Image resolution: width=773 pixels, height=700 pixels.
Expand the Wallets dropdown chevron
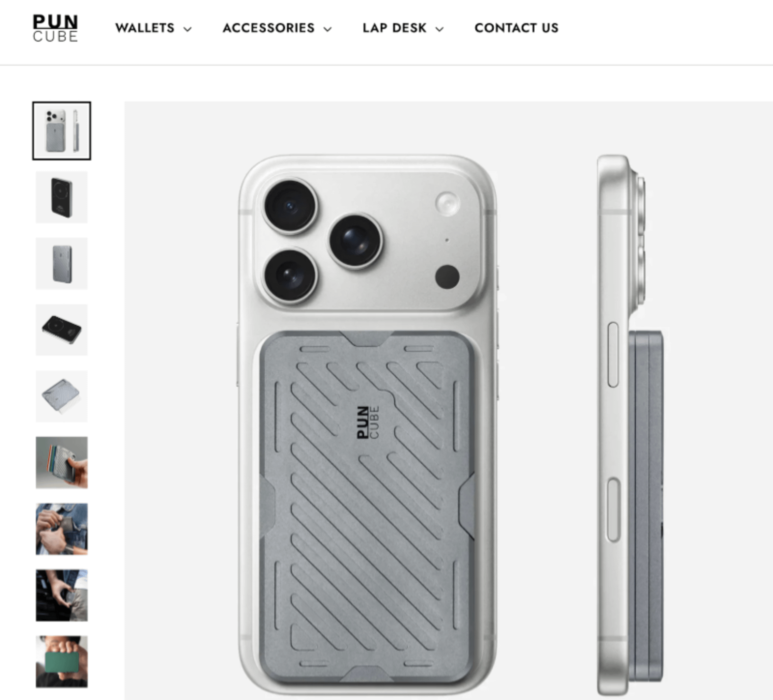(187, 29)
